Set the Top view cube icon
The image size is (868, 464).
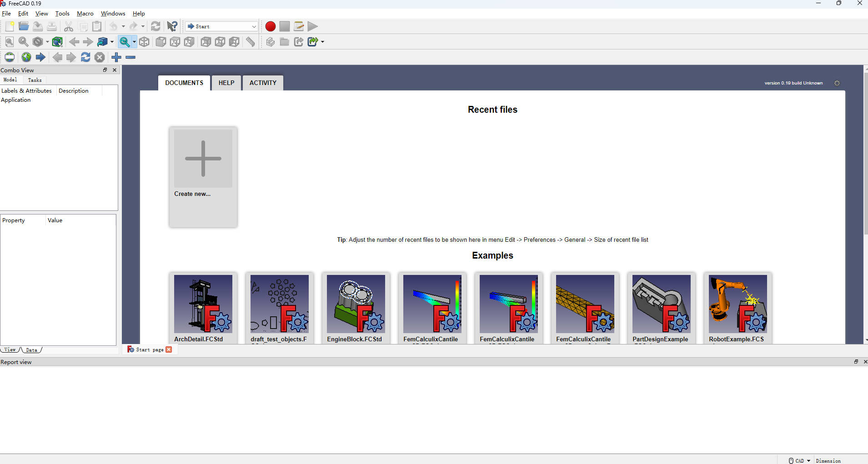tap(175, 42)
